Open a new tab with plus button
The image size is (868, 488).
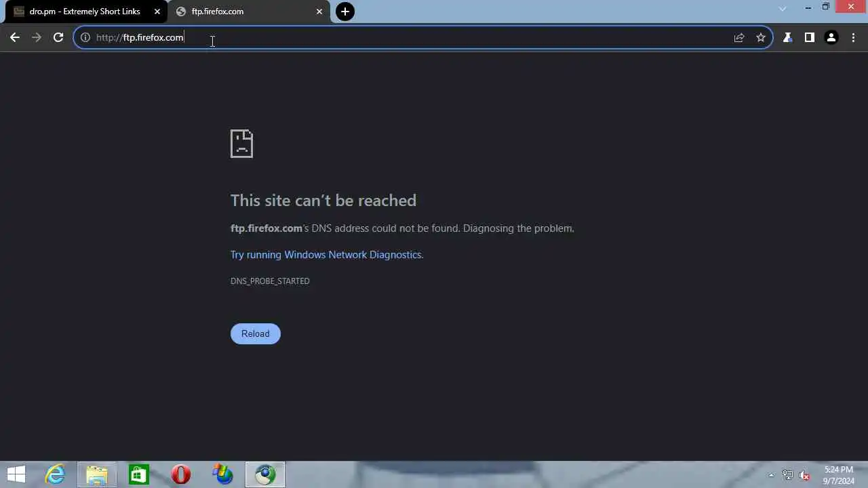click(345, 12)
